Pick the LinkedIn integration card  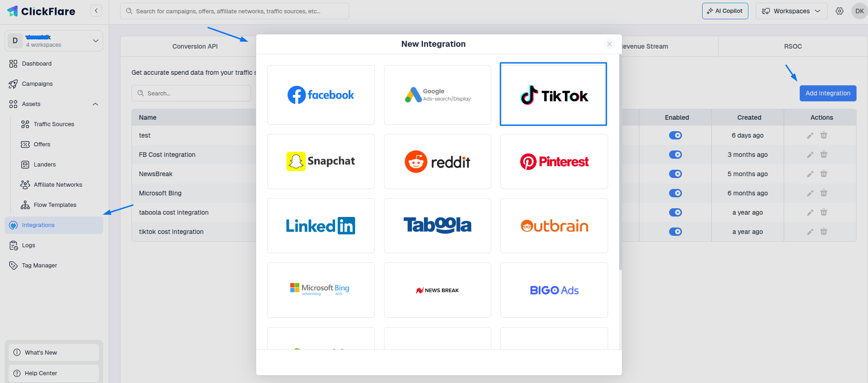click(x=321, y=226)
